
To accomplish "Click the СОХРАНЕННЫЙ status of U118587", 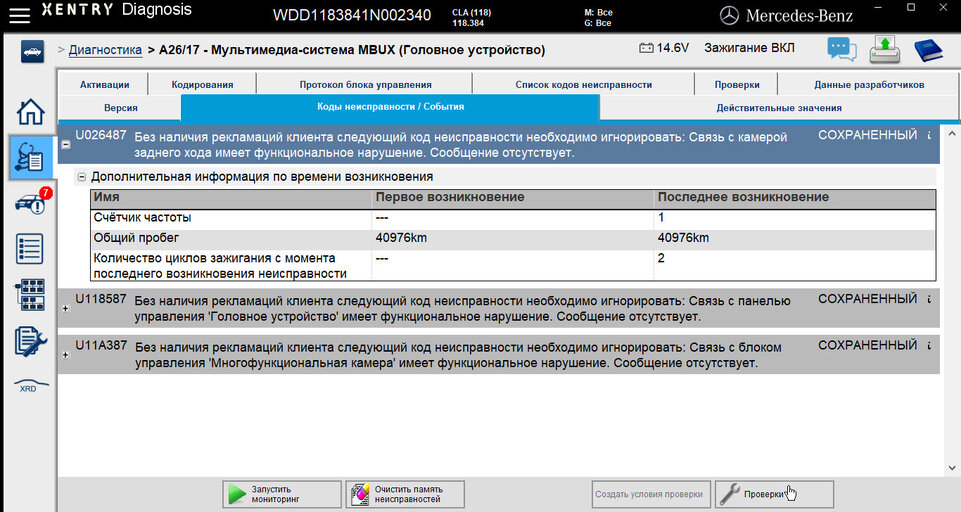I will click(x=867, y=299).
